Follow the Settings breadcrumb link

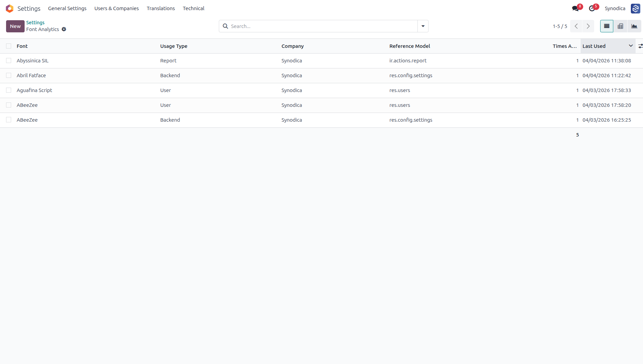click(x=35, y=23)
